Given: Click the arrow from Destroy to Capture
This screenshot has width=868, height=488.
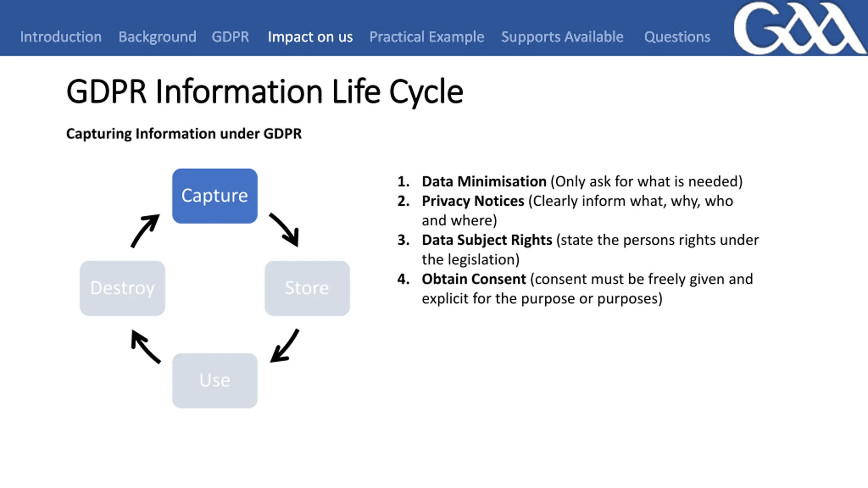Looking at the screenshot, I should (145, 231).
